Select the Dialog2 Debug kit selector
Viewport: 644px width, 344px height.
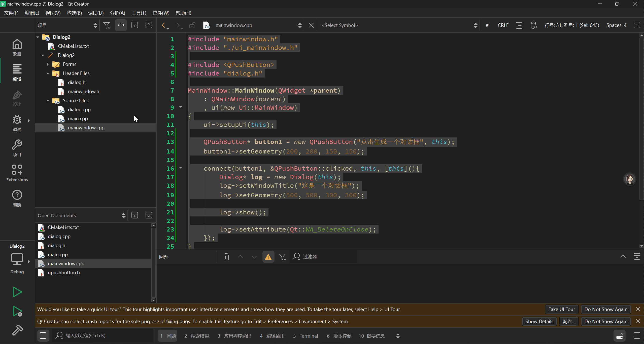point(17,260)
